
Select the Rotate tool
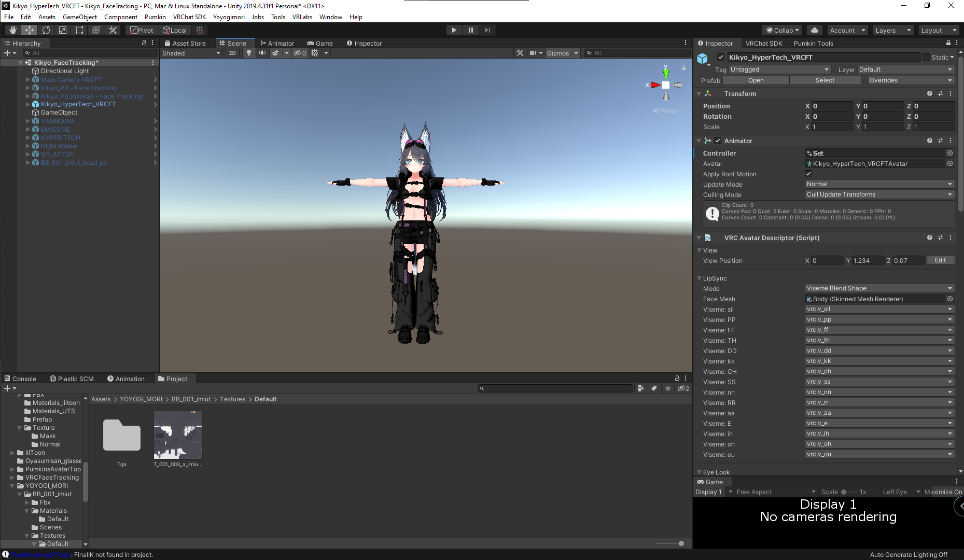pos(46,30)
